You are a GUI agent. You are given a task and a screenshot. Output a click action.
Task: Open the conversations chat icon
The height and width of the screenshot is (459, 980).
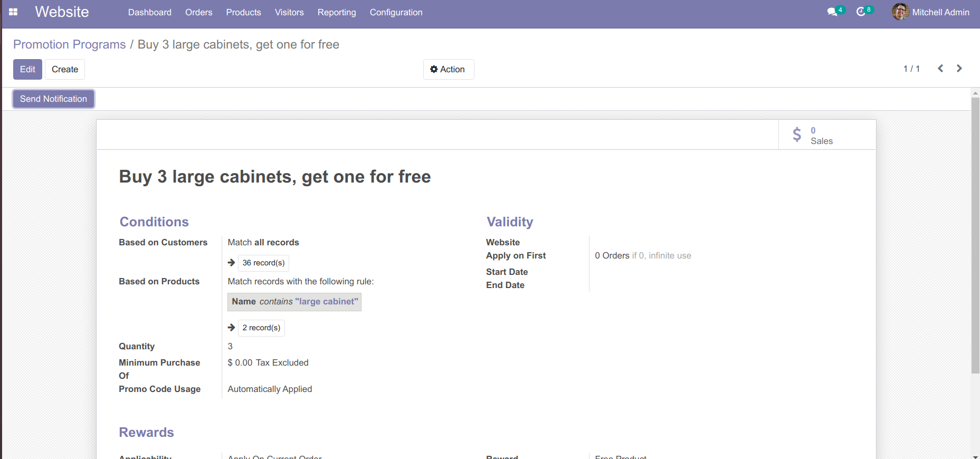(832, 12)
